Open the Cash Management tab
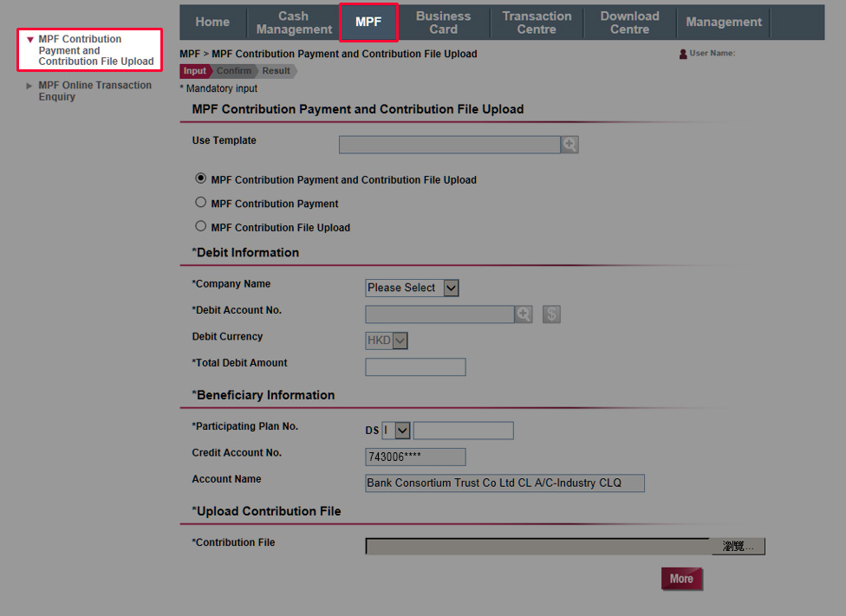The height and width of the screenshot is (616, 846). pyautogui.click(x=294, y=23)
